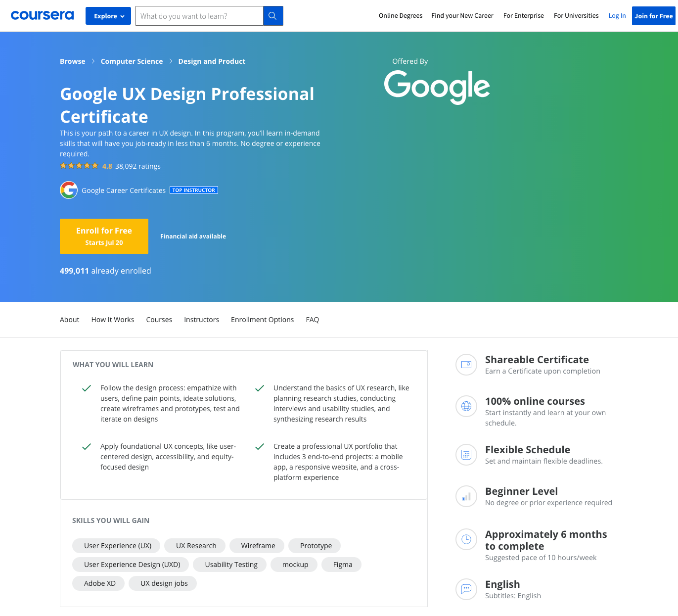
Task: Click Join for Free
Action: 654,15
